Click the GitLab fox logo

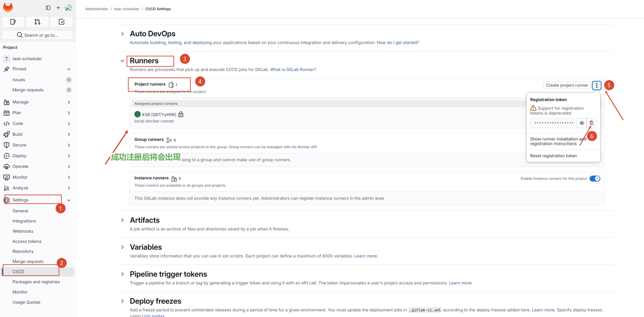pos(8,8)
